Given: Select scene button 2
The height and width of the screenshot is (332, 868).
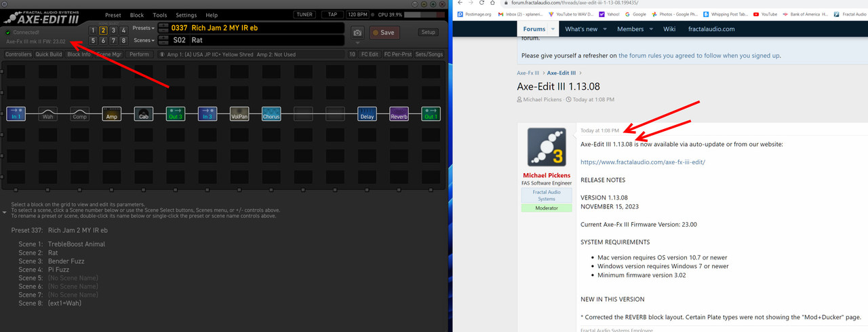Looking at the screenshot, I should 103,30.
